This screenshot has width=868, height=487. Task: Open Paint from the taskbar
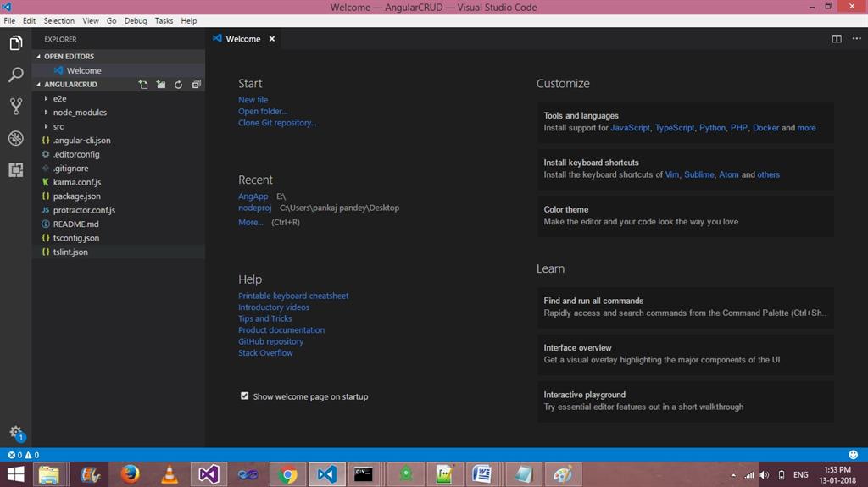(x=563, y=474)
